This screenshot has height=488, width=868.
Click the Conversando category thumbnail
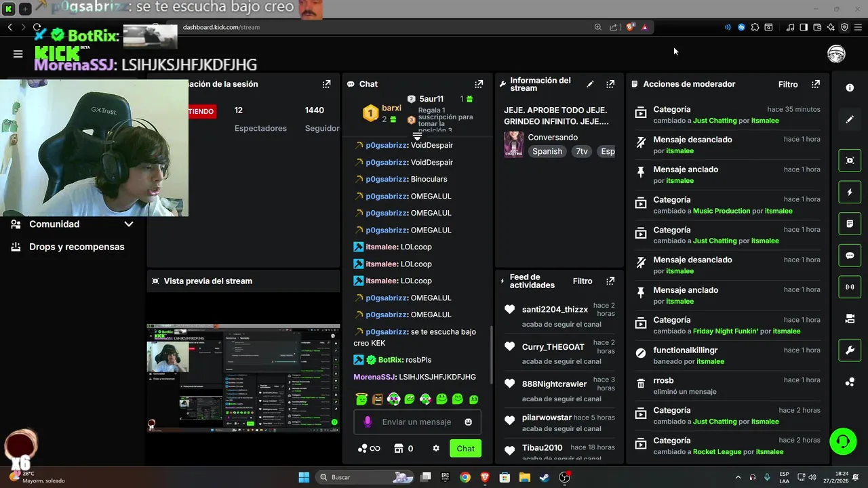513,144
